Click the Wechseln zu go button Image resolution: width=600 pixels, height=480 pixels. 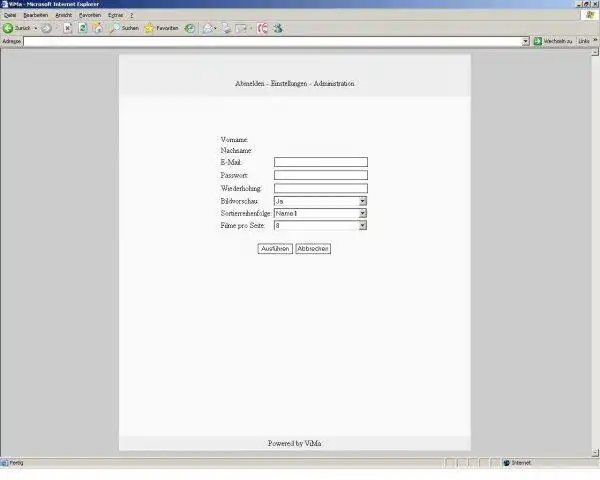[x=553, y=41]
